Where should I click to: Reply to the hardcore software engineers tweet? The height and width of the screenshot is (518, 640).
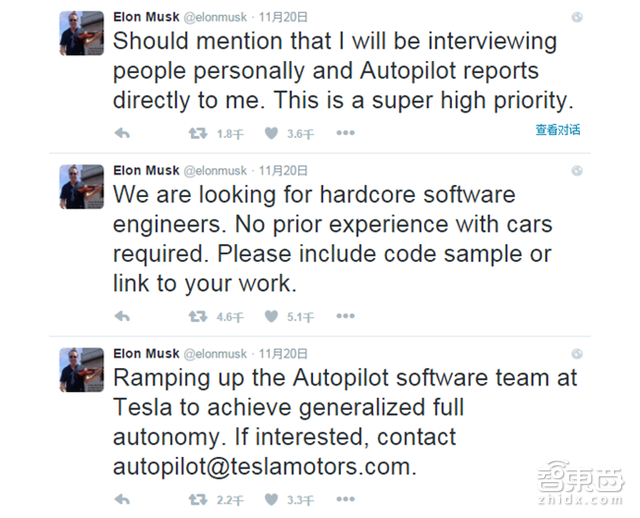click(x=122, y=317)
